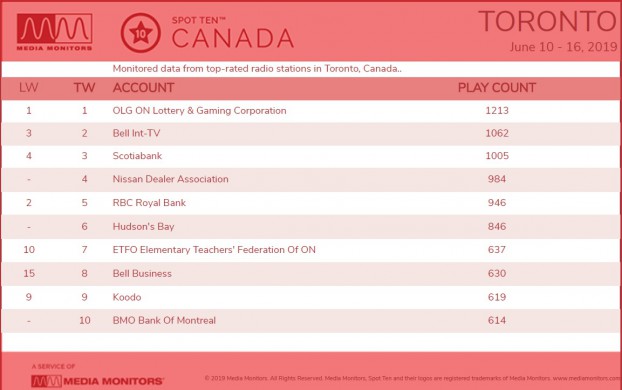Screen dimensions: 622x390
Task: Click Nissan Dealer Association entry
Action: pyautogui.click(x=171, y=179)
